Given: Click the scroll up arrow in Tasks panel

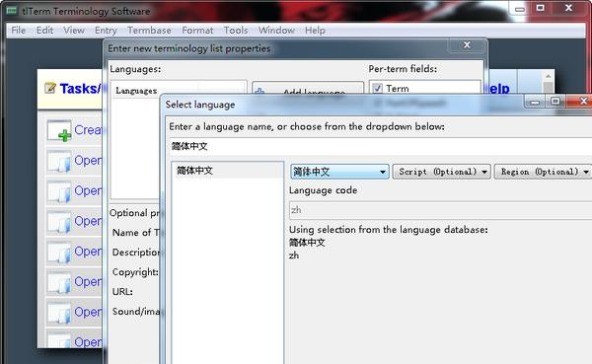Looking at the screenshot, I should click(549, 76).
